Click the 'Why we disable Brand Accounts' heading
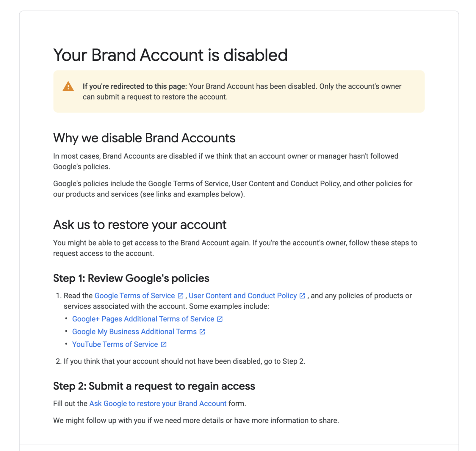 pyautogui.click(x=144, y=138)
